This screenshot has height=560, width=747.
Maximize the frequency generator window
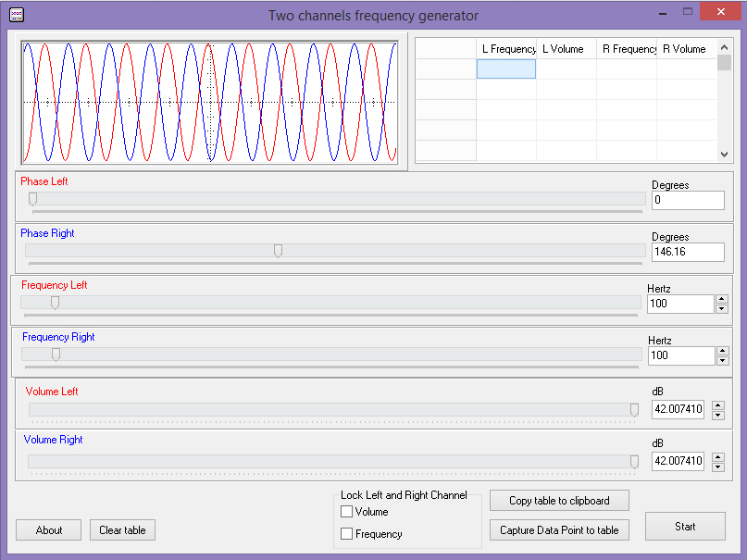[x=687, y=12]
